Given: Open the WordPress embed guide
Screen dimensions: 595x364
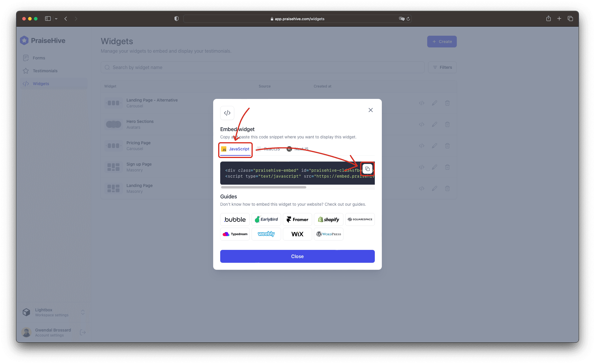Looking at the screenshot, I should pyautogui.click(x=329, y=234).
